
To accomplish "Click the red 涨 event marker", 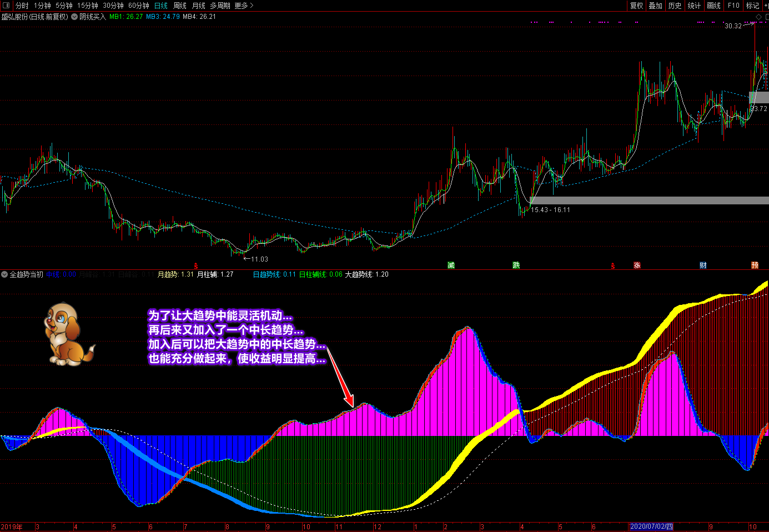I will 637,265.
